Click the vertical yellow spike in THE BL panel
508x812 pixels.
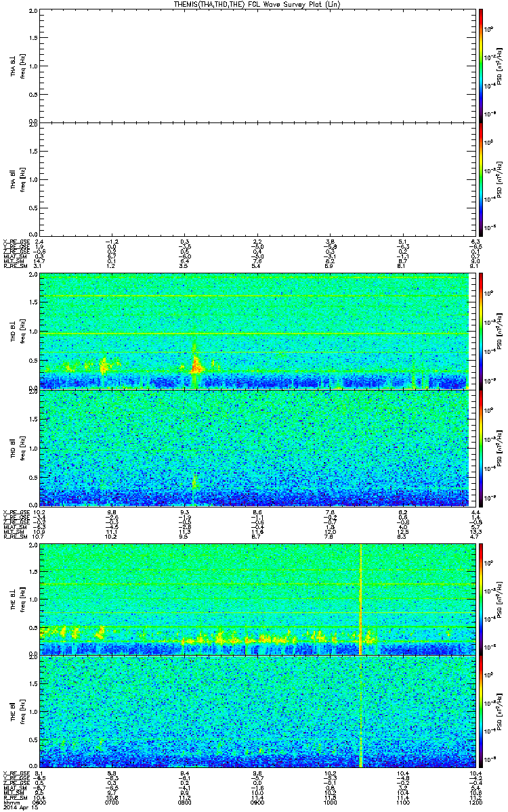(360, 599)
